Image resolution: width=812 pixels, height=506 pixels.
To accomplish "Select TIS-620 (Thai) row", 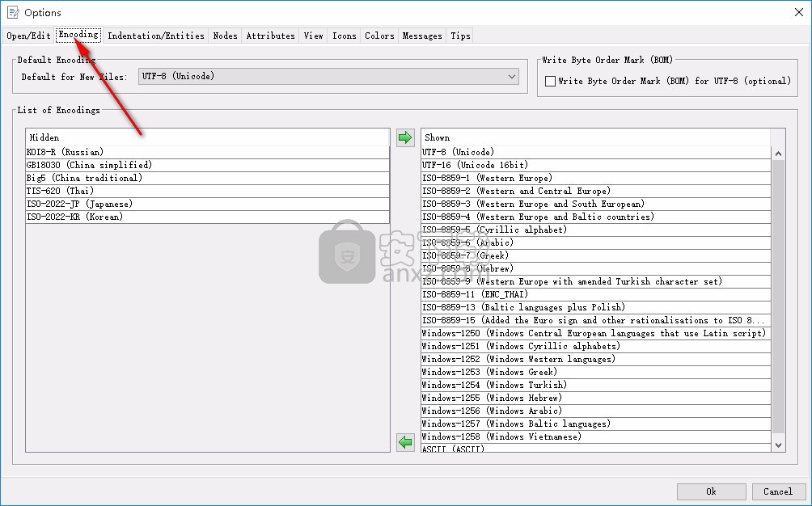I will [207, 191].
